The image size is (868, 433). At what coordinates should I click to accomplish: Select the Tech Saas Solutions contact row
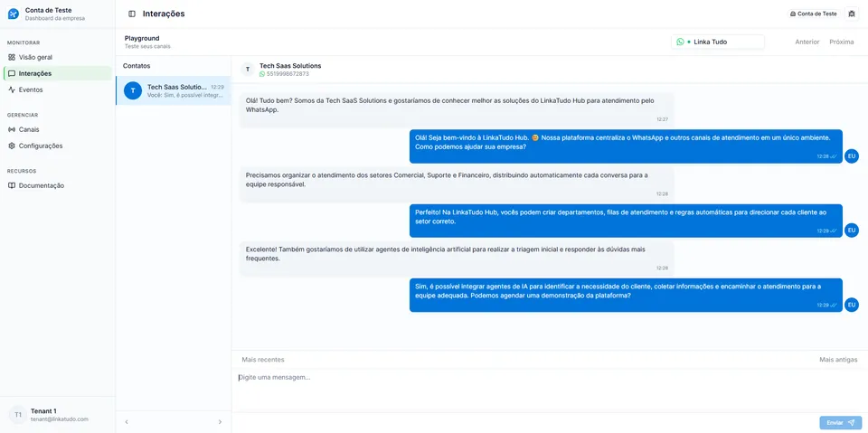coord(174,90)
